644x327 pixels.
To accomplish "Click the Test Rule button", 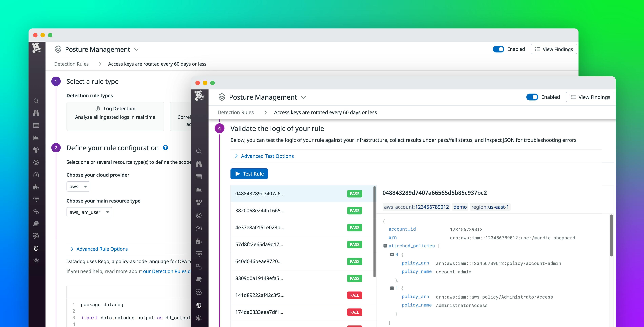I will [249, 173].
